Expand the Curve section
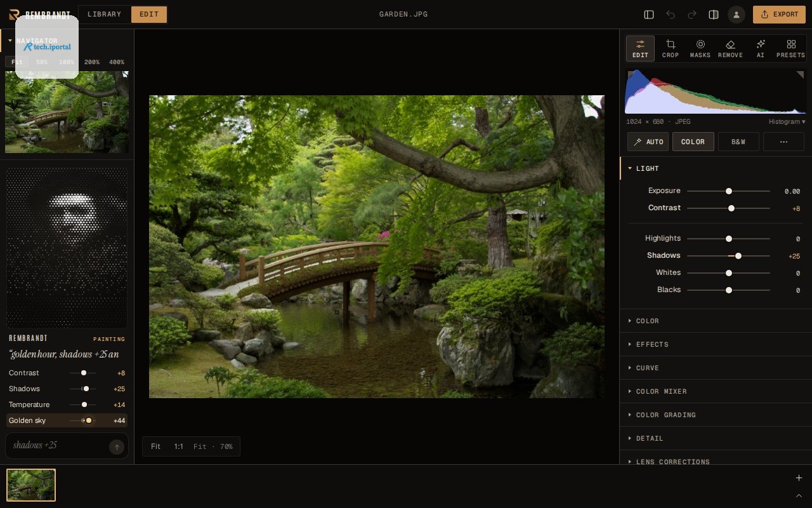This screenshot has width=812, height=508. [x=716, y=368]
